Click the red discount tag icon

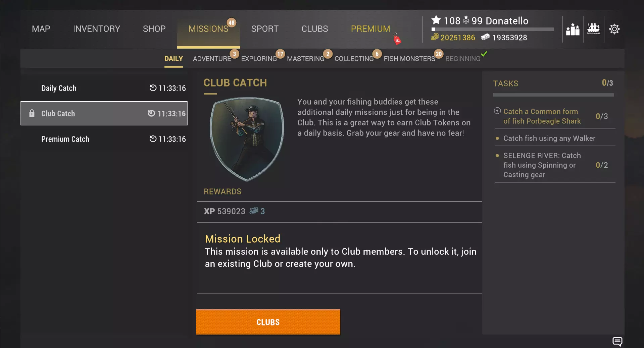coord(397,39)
